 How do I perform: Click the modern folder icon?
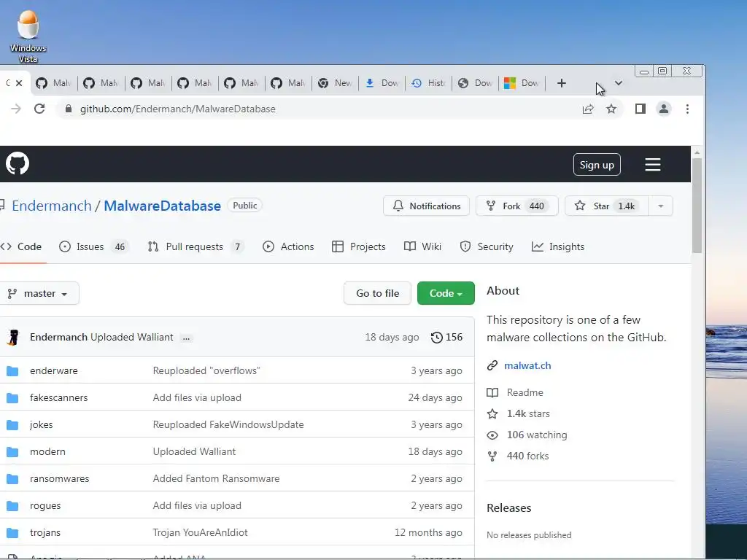pos(12,452)
